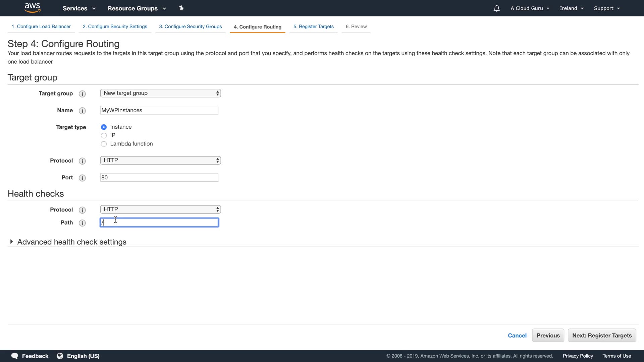Click info icon next to Target group
This screenshot has height=362, width=644.
click(x=82, y=94)
